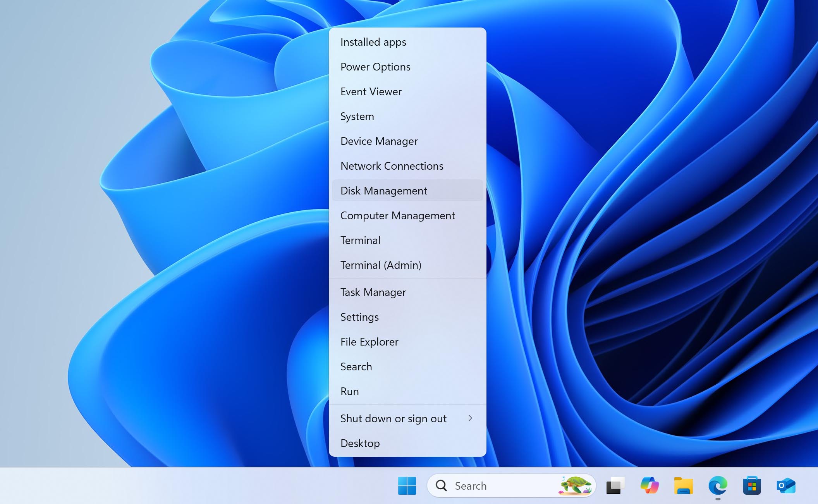Screen dimensions: 818x504
Task: Click the magnifier icon in taskbar search
Action: (441, 485)
